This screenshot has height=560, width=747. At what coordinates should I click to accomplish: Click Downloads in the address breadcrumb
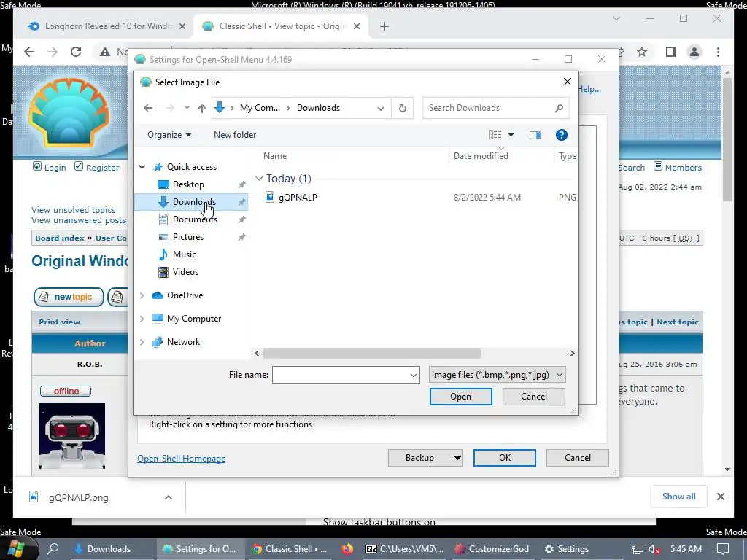coord(318,108)
